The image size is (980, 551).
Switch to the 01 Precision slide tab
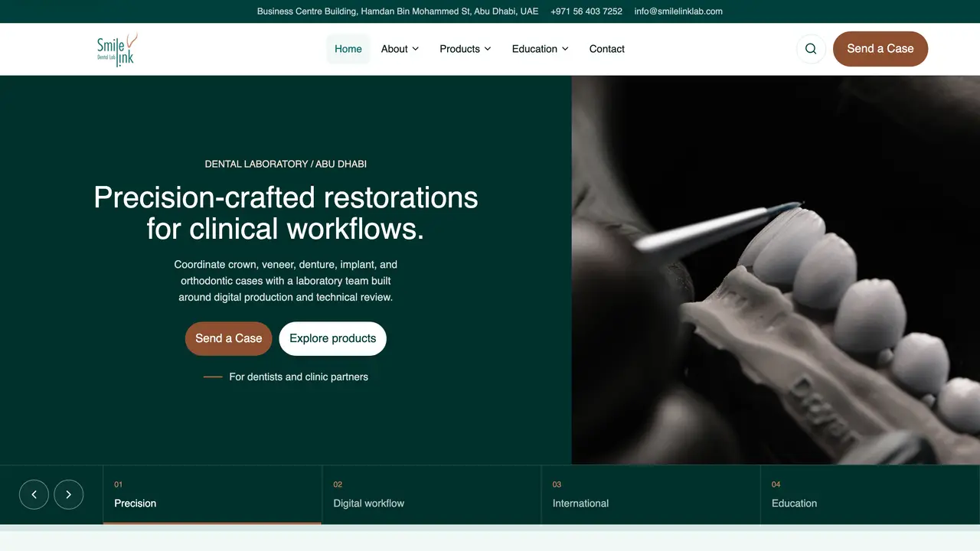(x=212, y=494)
